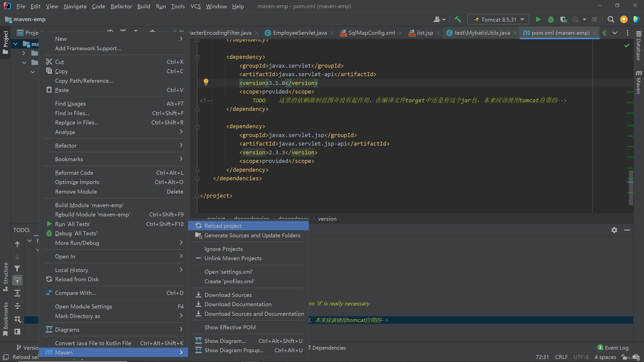644x362 pixels.
Task: Collapse the maven-emp root tree node
Action: 16,44
